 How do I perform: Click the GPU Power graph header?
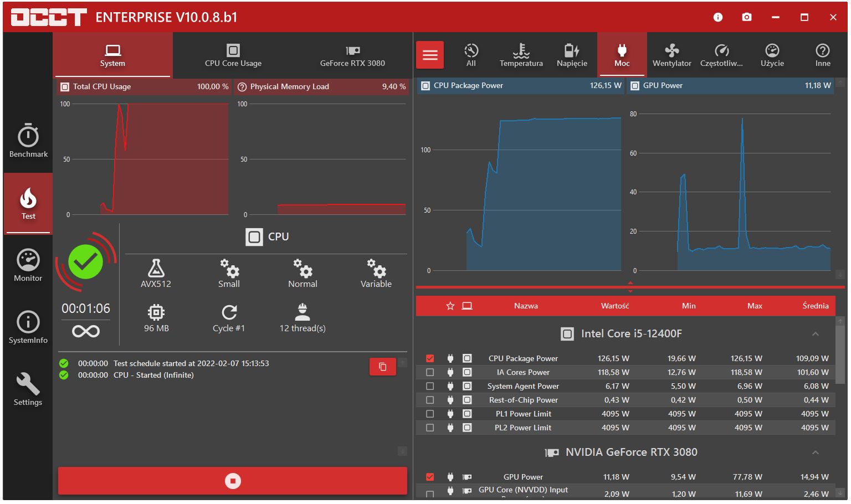[x=730, y=85]
